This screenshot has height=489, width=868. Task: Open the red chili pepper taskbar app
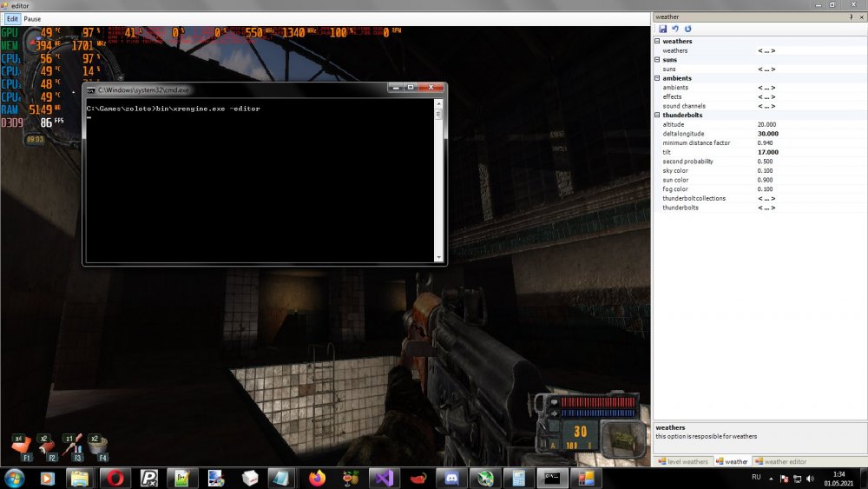click(x=418, y=478)
